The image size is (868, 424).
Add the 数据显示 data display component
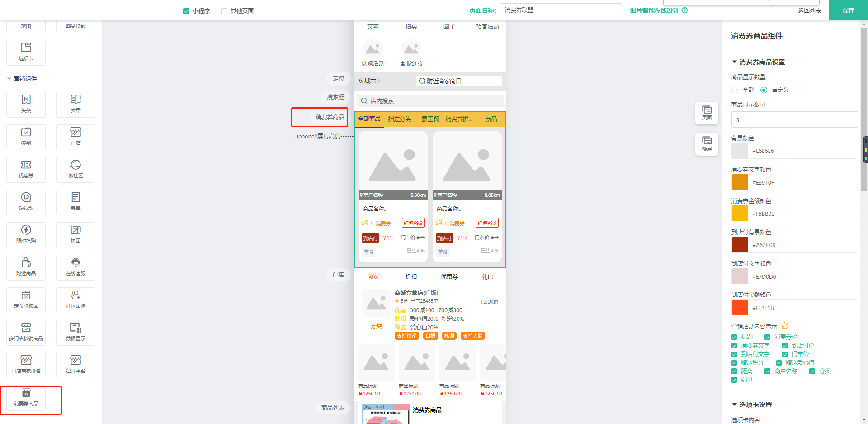tap(75, 333)
